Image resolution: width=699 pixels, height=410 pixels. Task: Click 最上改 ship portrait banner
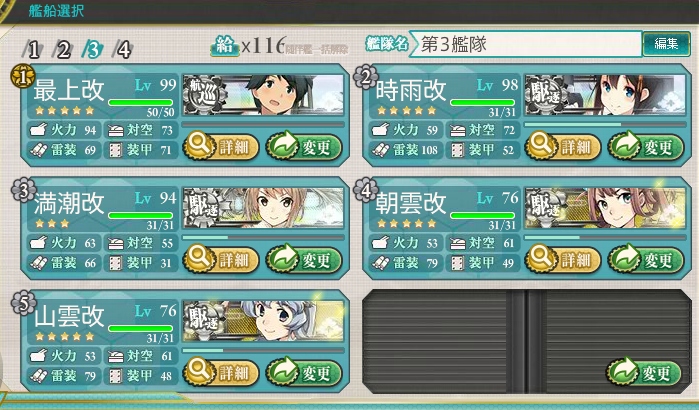(x=263, y=95)
